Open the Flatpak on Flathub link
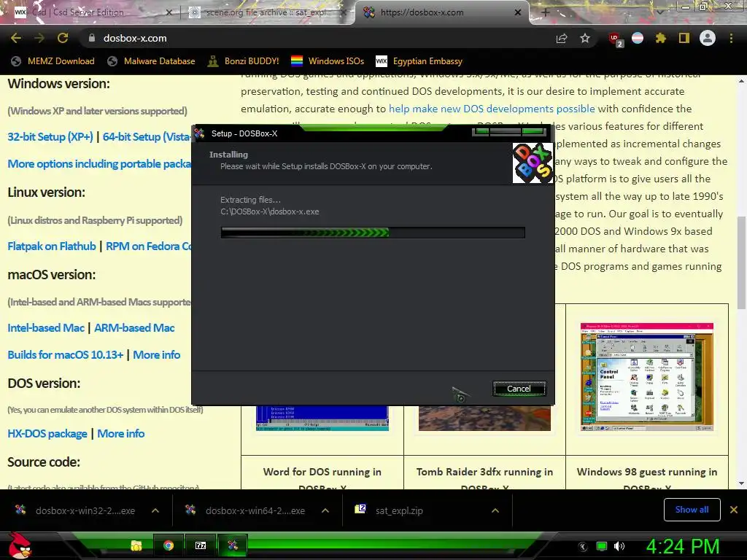The height and width of the screenshot is (560, 747). pos(52,246)
